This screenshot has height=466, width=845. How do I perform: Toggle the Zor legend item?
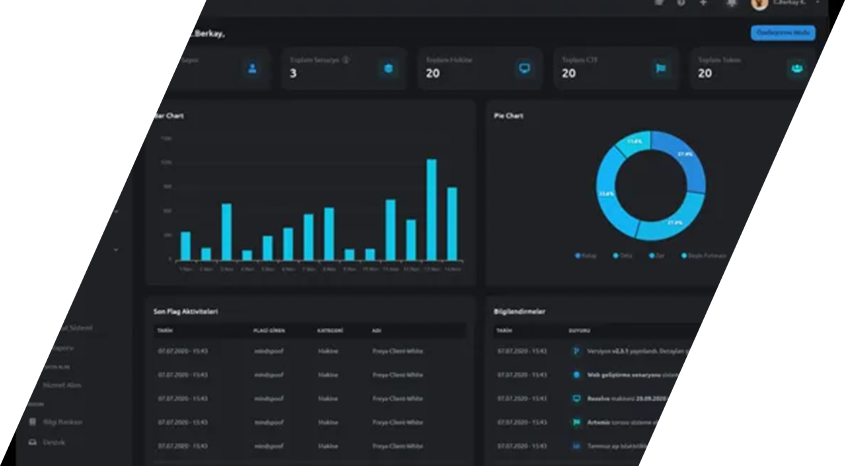[656, 256]
